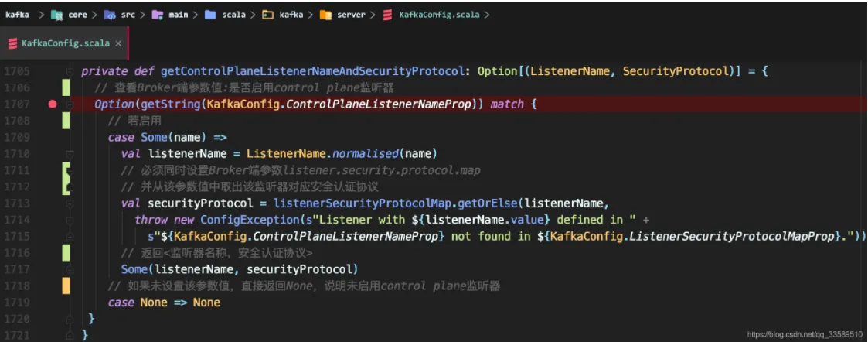Image resolution: width=868 pixels, height=342 pixels.
Task: Click green change marker at lines 1711-1712
Action: pos(66,178)
